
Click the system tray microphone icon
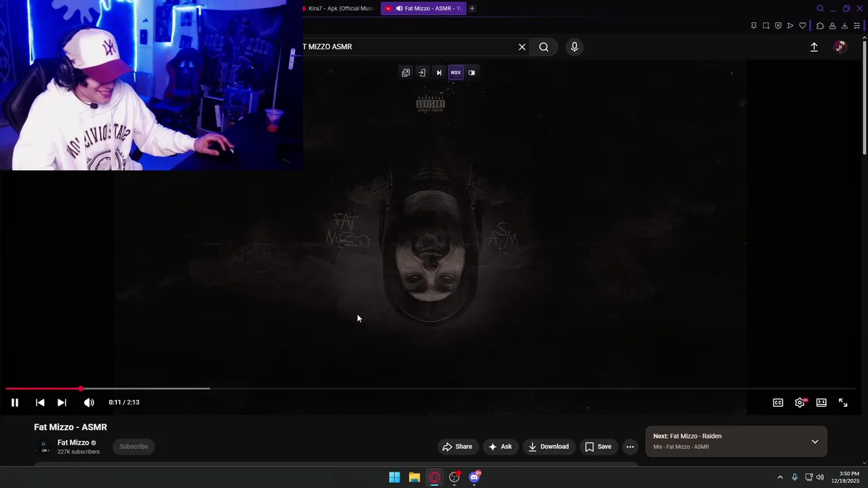795,477
